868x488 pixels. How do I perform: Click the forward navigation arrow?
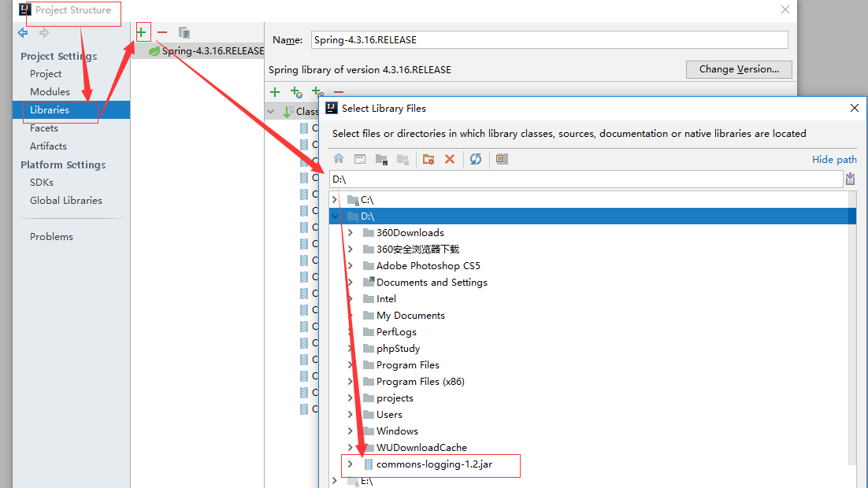click(x=44, y=32)
